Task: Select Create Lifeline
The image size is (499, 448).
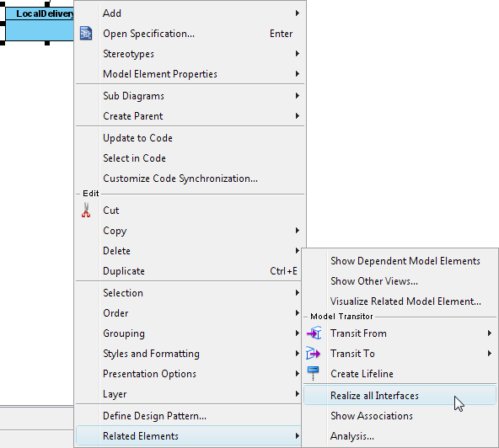Action: click(400, 374)
